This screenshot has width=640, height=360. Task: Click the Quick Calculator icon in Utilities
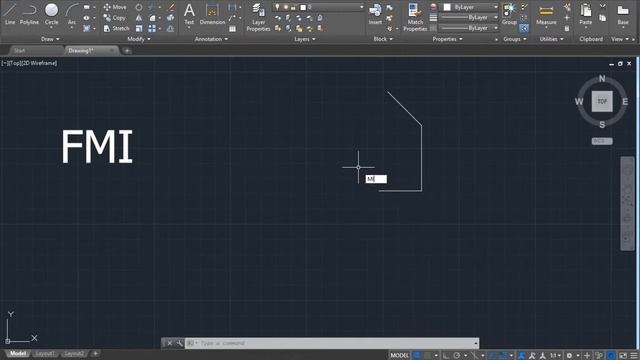coord(567,28)
